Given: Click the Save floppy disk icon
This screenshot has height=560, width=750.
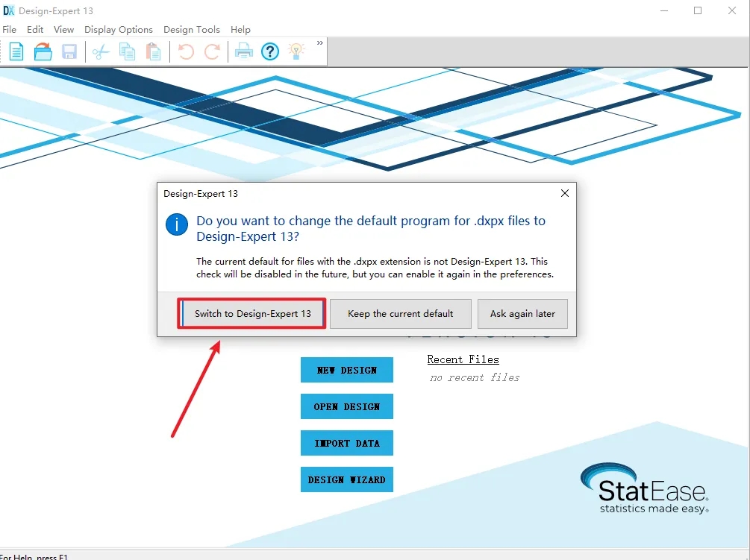Looking at the screenshot, I should pyautogui.click(x=69, y=51).
